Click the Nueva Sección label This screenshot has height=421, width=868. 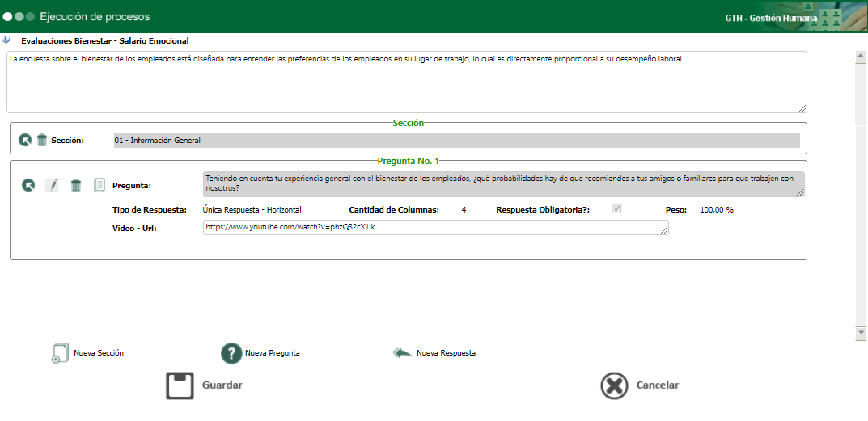point(99,353)
